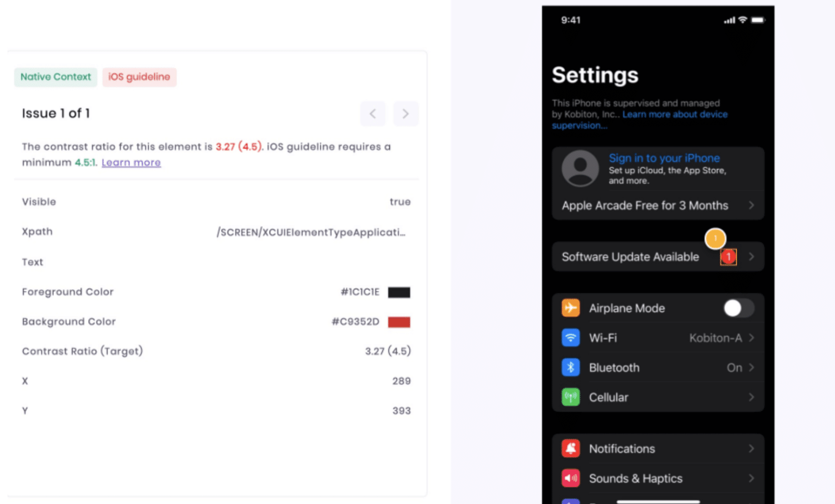Tap the green Cellular icon
The height and width of the screenshot is (504, 835).
point(570,397)
